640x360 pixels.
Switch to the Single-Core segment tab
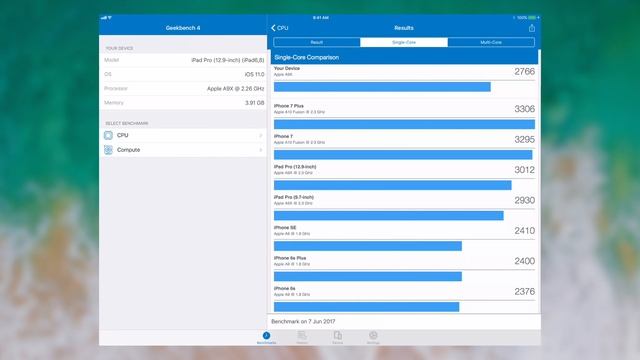click(404, 42)
